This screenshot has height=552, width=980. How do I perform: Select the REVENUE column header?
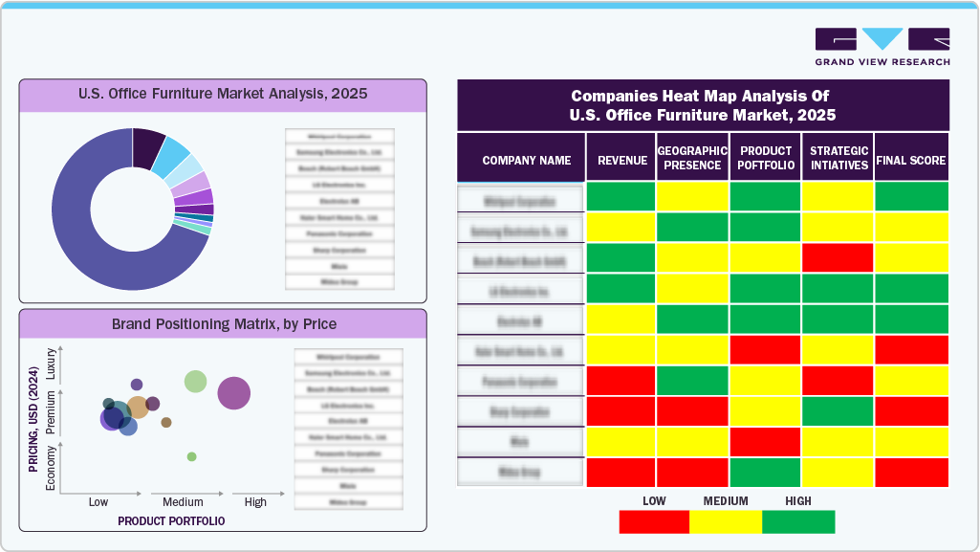tap(621, 161)
